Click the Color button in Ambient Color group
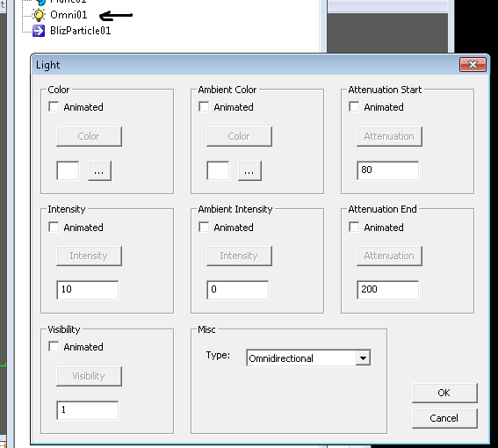 pos(239,136)
